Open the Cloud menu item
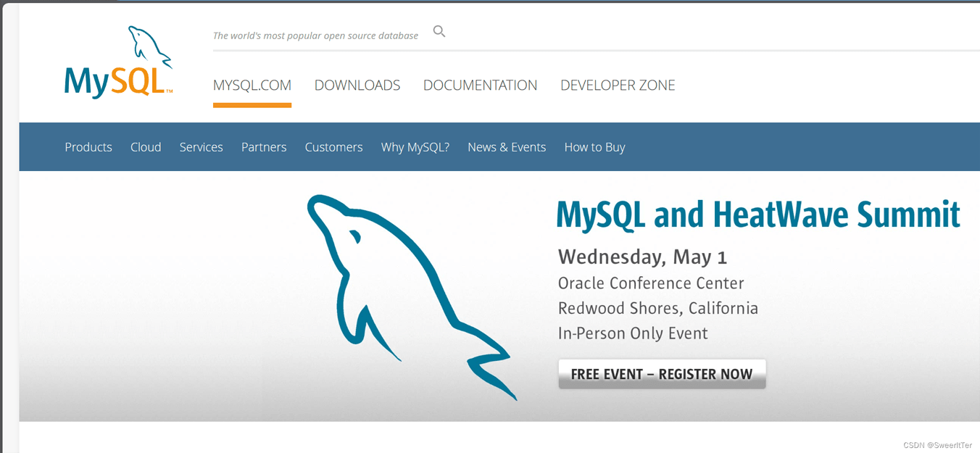The image size is (980, 453). pyautogui.click(x=146, y=147)
